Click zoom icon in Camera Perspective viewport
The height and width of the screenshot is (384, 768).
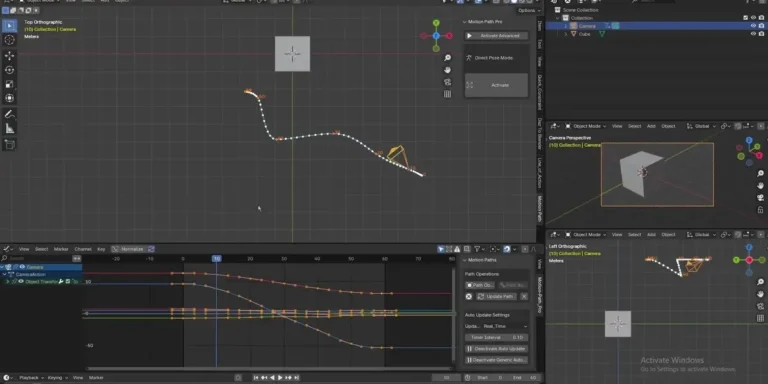tap(761, 174)
